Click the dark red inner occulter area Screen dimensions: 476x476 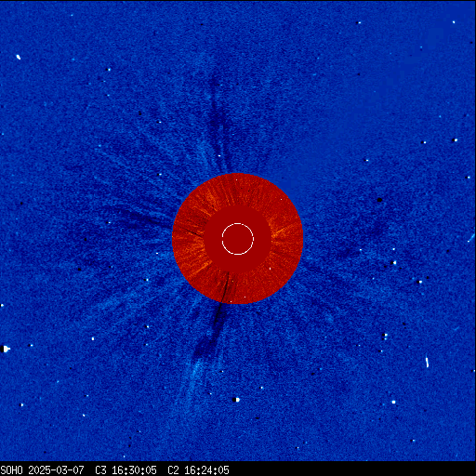point(238,239)
